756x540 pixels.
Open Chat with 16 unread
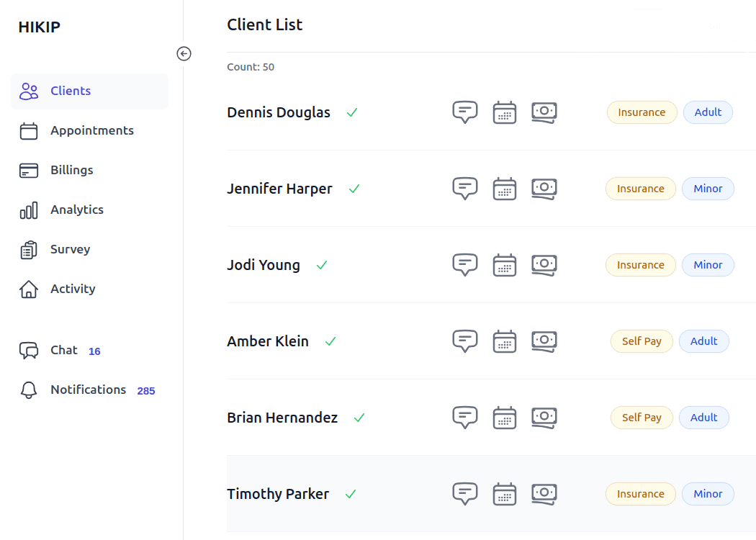90,351
